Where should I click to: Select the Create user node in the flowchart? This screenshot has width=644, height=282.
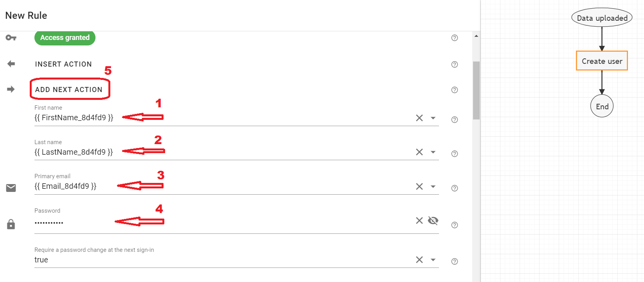point(601,61)
